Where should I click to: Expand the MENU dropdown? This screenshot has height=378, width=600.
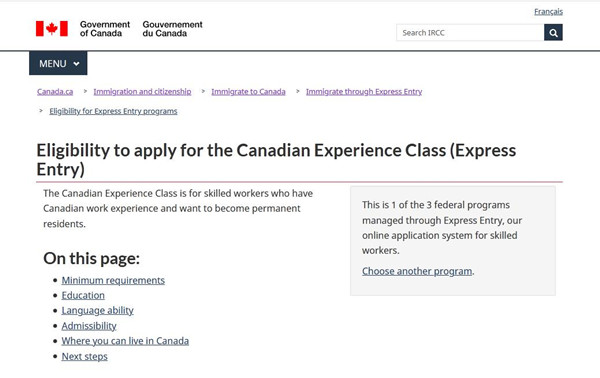pos(58,63)
